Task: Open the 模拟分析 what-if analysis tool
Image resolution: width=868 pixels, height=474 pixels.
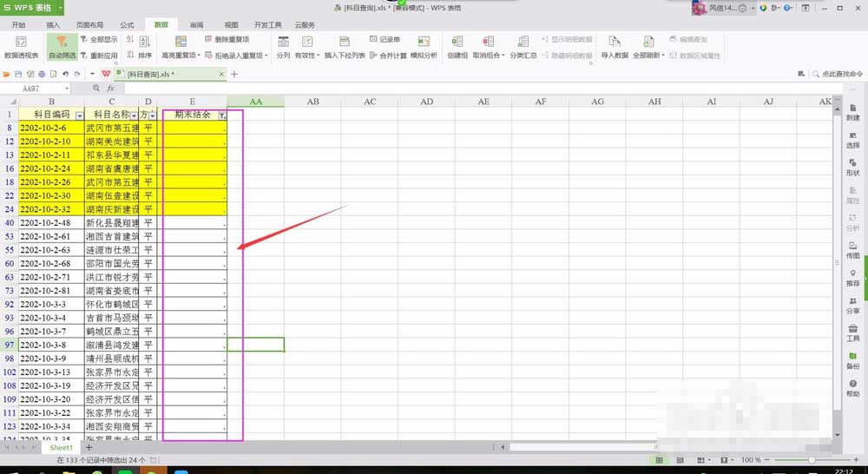Action: [x=424, y=48]
